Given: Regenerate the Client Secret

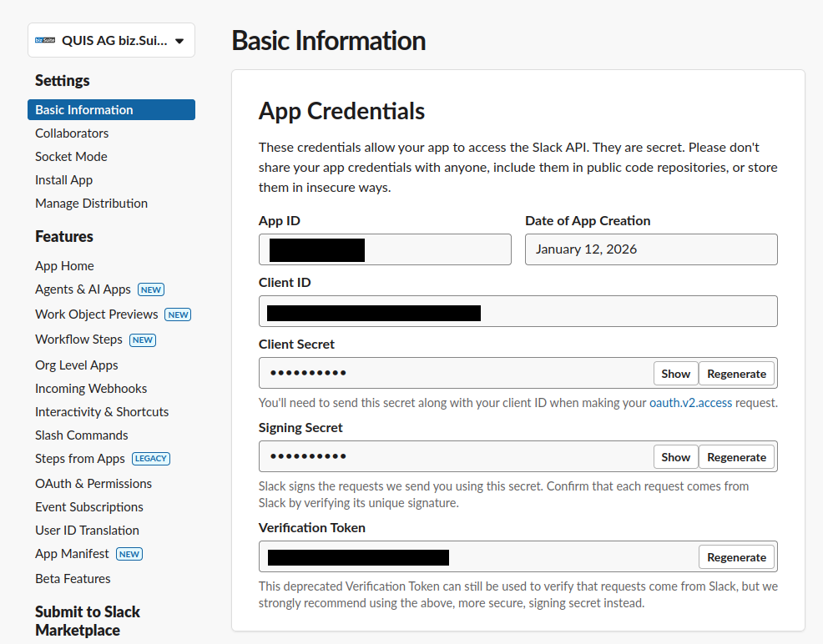Looking at the screenshot, I should tap(736, 373).
